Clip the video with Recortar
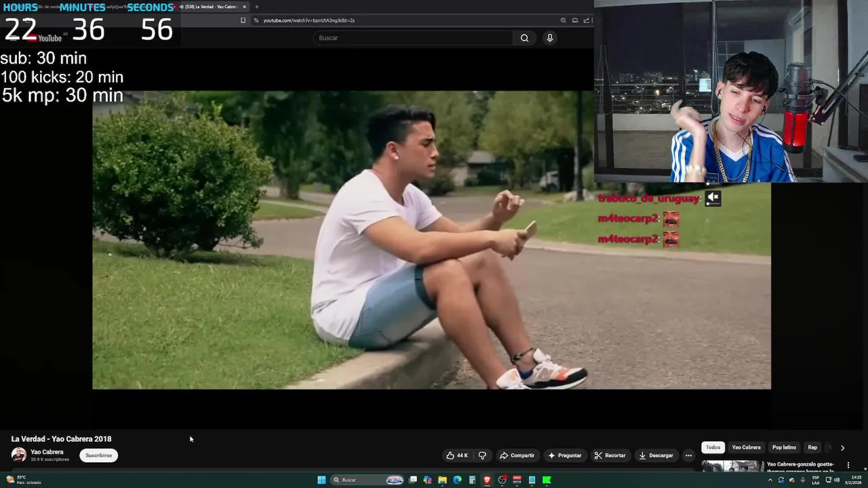The width and height of the screenshot is (868, 488). point(610,455)
